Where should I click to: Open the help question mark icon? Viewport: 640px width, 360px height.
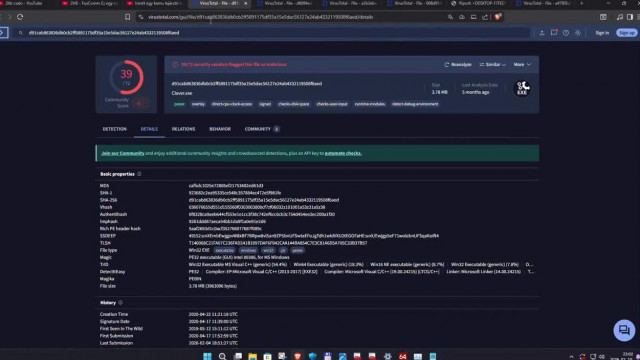(566, 33)
